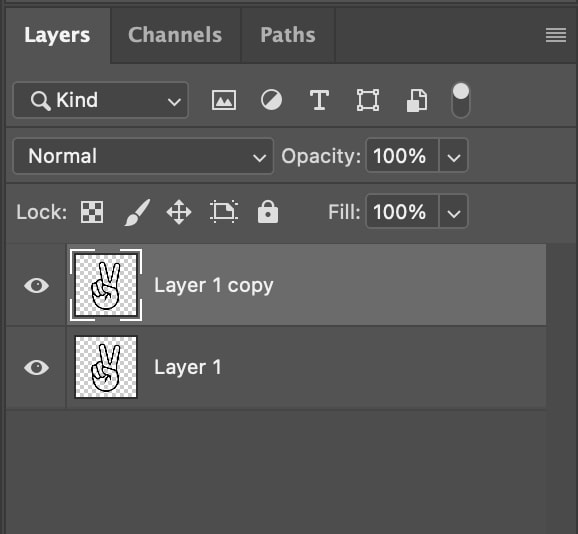Lock all padlock icon

(x=268, y=212)
